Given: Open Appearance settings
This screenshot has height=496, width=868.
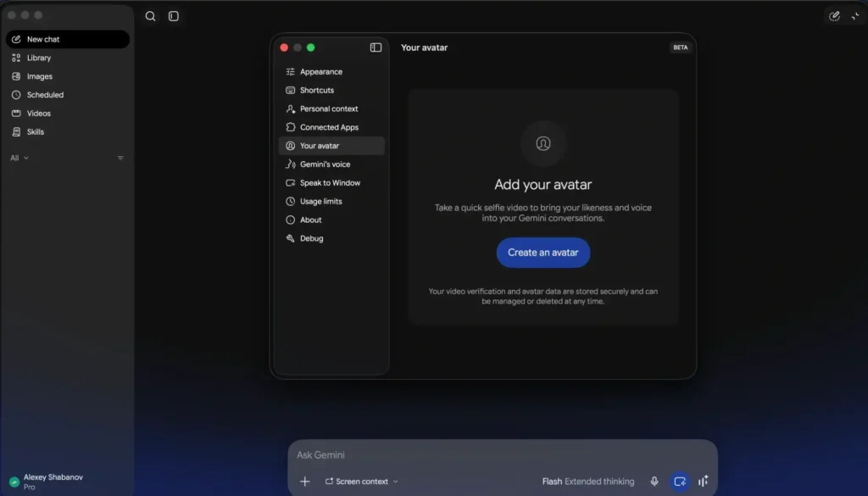Looking at the screenshot, I should (x=331, y=72).
